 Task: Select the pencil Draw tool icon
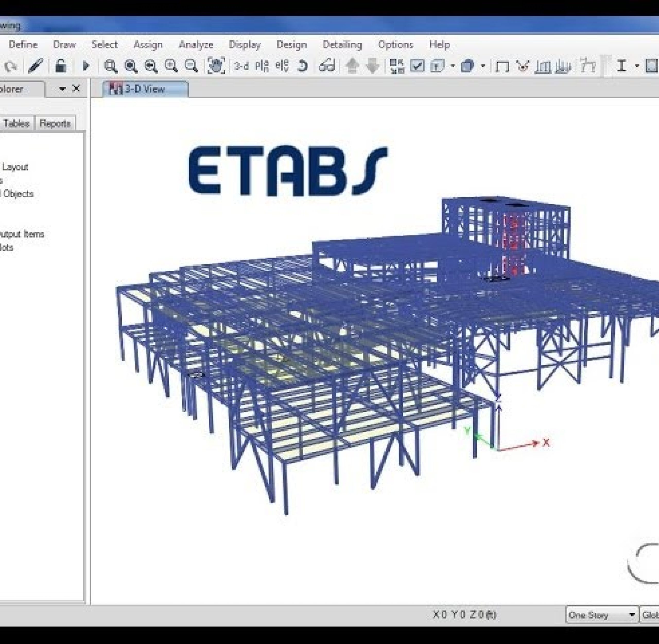click(x=36, y=66)
